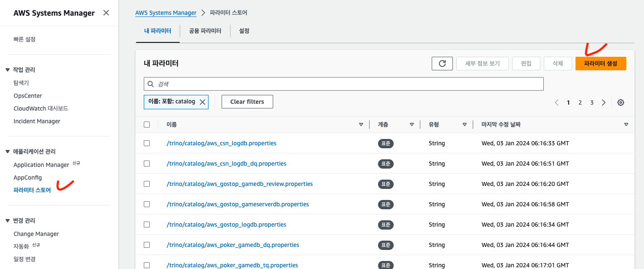Sort by 유형 column arrow
Image resolution: width=644 pixels, height=269 pixels.
[465, 125]
